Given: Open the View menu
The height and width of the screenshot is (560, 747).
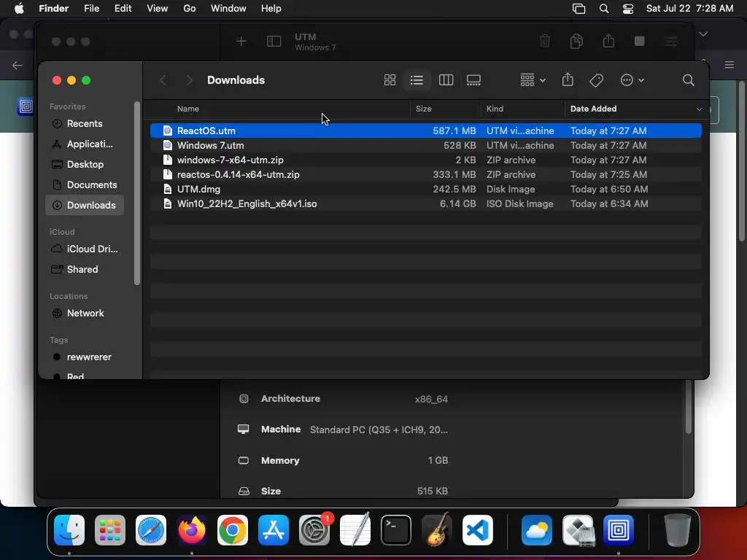Looking at the screenshot, I should [158, 9].
